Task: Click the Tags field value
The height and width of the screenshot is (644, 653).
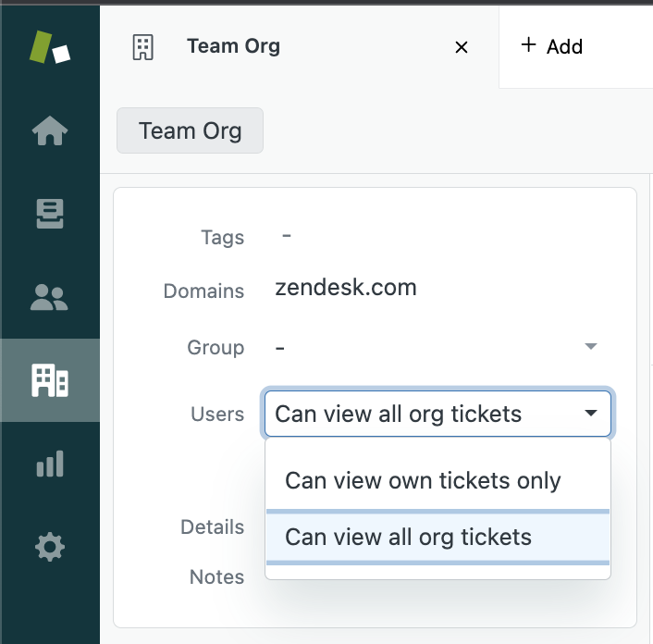Action: [x=287, y=237]
